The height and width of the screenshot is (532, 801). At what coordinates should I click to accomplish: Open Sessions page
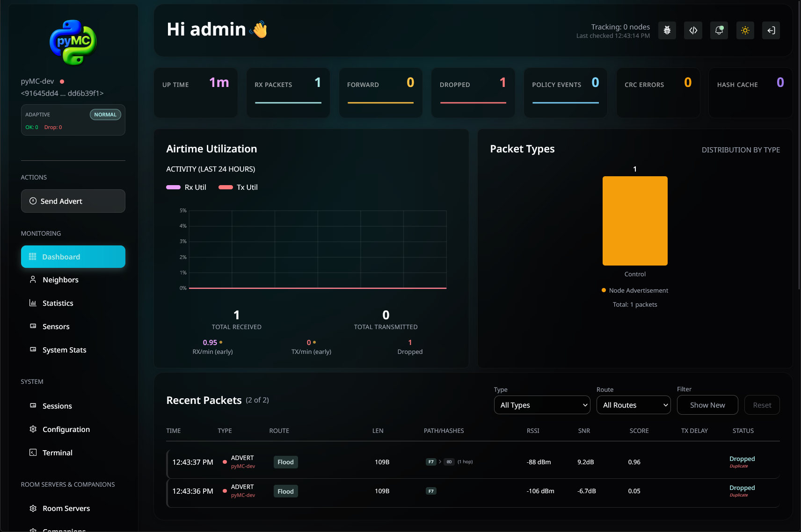click(x=73, y=406)
